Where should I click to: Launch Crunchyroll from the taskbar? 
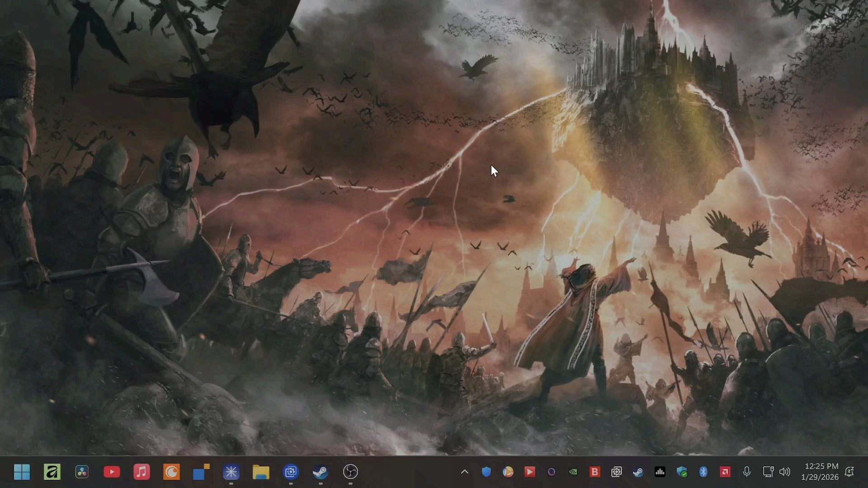[x=171, y=472]
